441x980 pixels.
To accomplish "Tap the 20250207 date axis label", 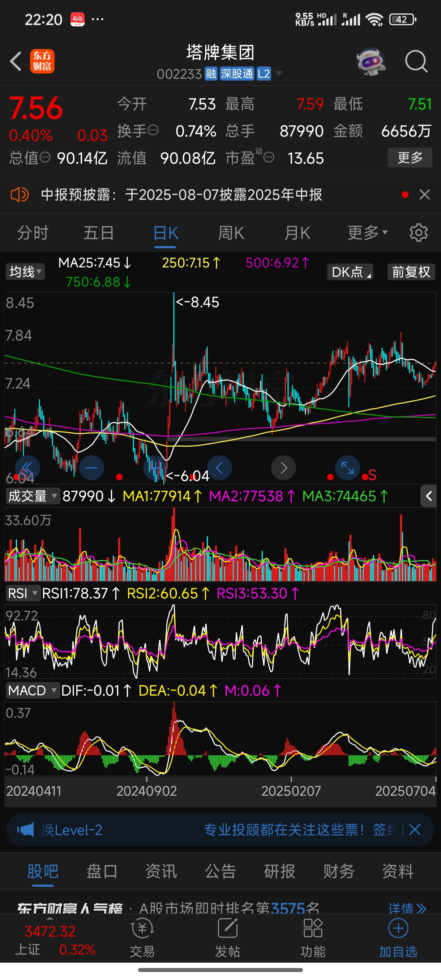I will 291,791.
